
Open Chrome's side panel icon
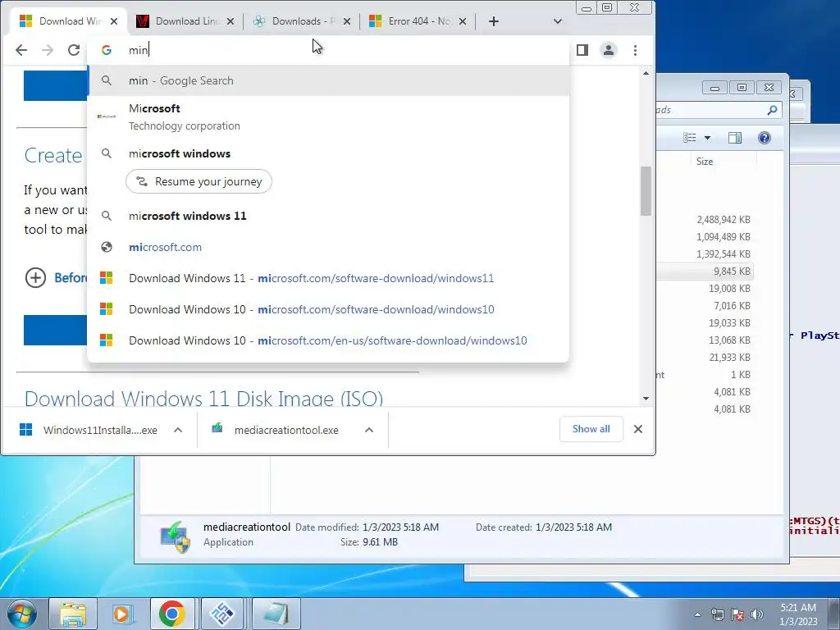582,50
